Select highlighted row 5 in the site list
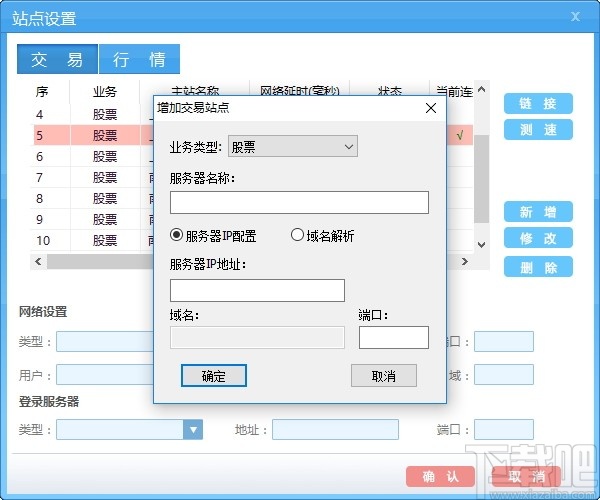600x500 pixels. 92,135
